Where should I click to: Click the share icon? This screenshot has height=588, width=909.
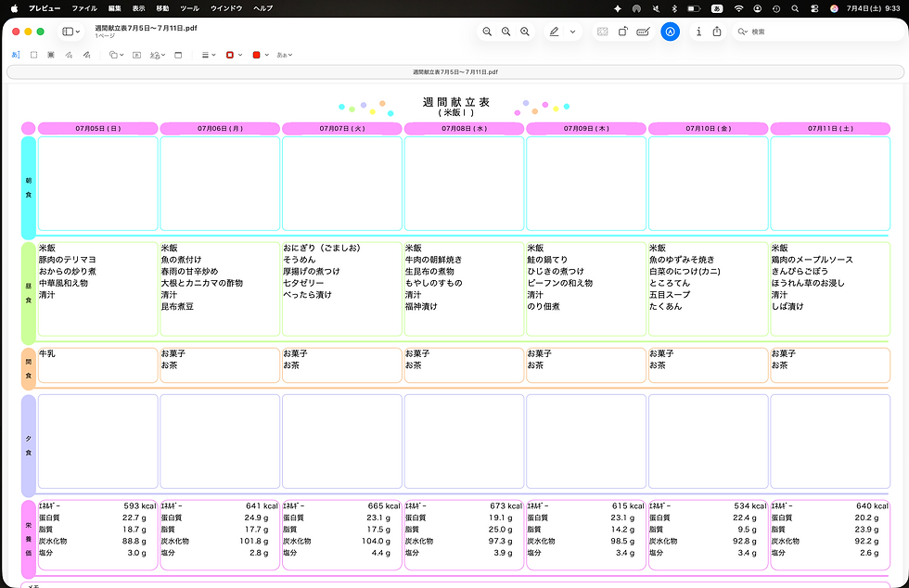pyautogui.click(x=717, y=32)
